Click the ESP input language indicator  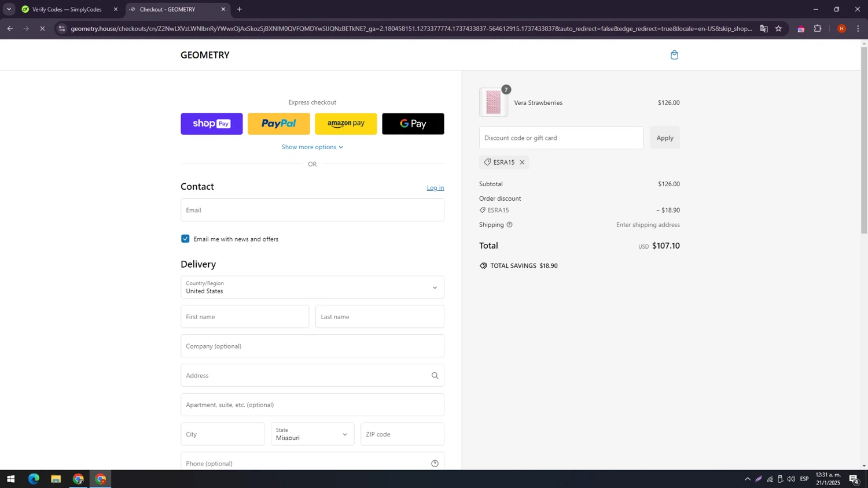[804, 479]
